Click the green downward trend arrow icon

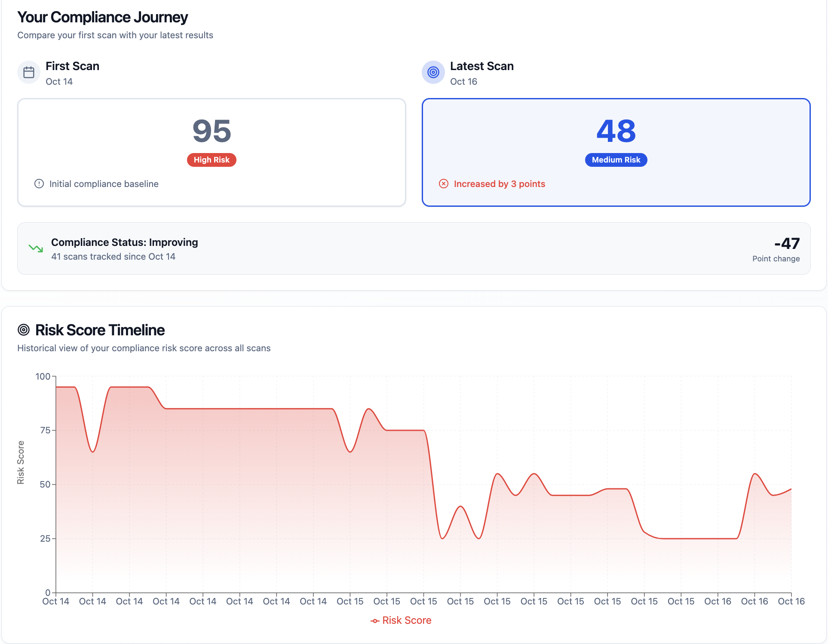click(36, 248)
